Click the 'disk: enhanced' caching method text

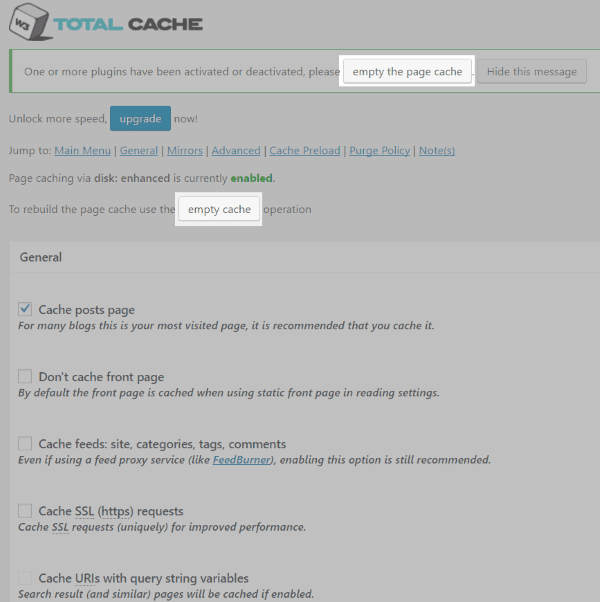[132, 178]
